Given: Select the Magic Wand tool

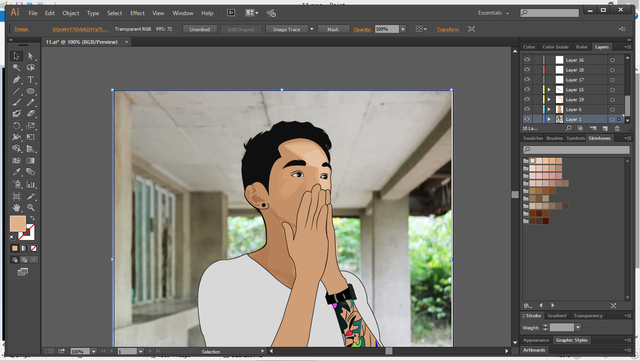Looking at the screenshot, I should (16, 67).
